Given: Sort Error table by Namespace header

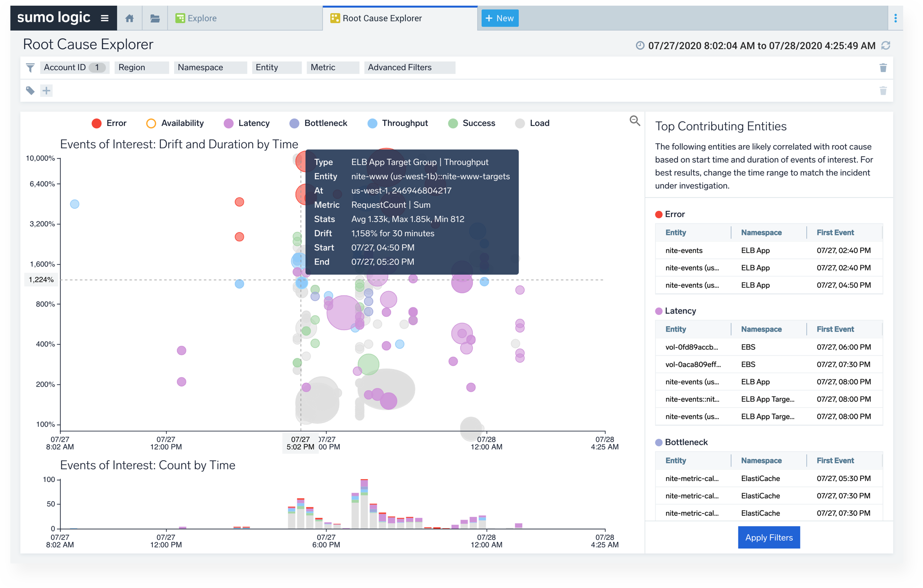Looking at the screenshot, I should [x=761, y=232].
